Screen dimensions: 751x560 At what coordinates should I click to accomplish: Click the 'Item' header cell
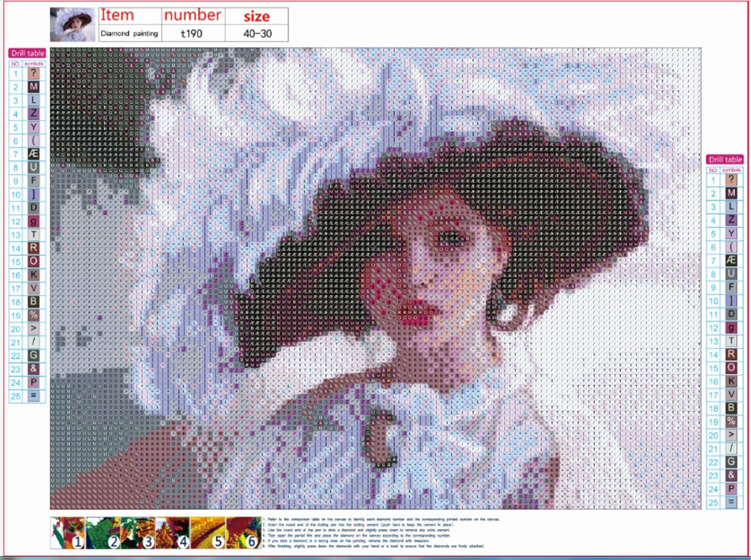pyautogui.click(x=130, y=16)
